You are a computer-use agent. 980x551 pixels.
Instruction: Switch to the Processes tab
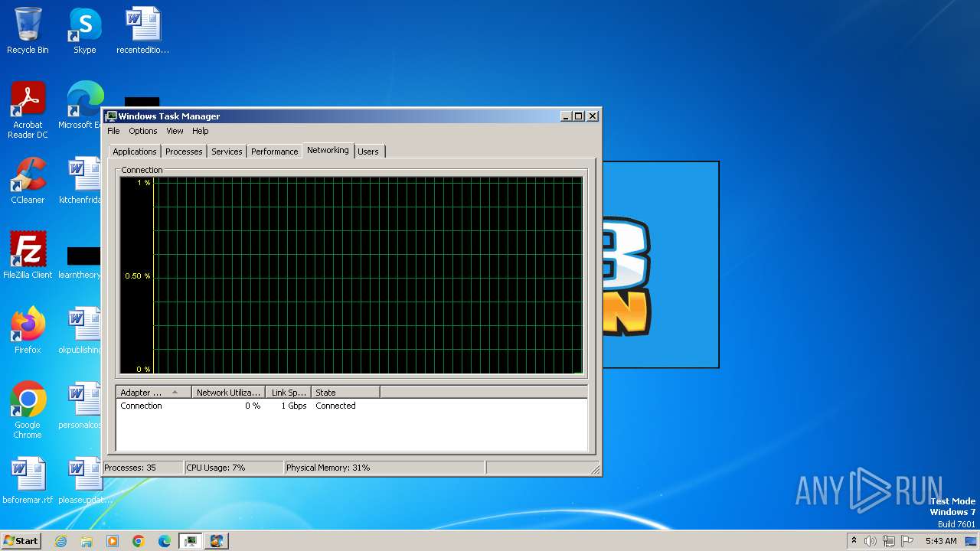[184, 152]
